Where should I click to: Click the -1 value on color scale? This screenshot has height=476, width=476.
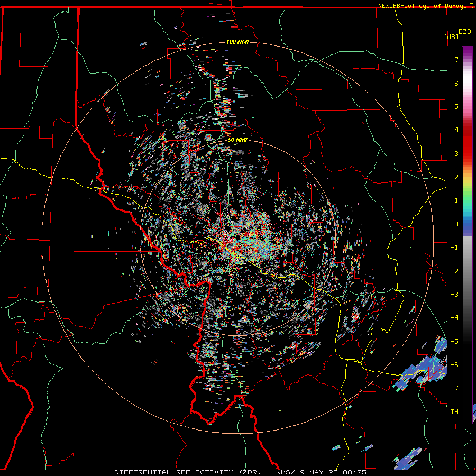(x=454, y=248)
